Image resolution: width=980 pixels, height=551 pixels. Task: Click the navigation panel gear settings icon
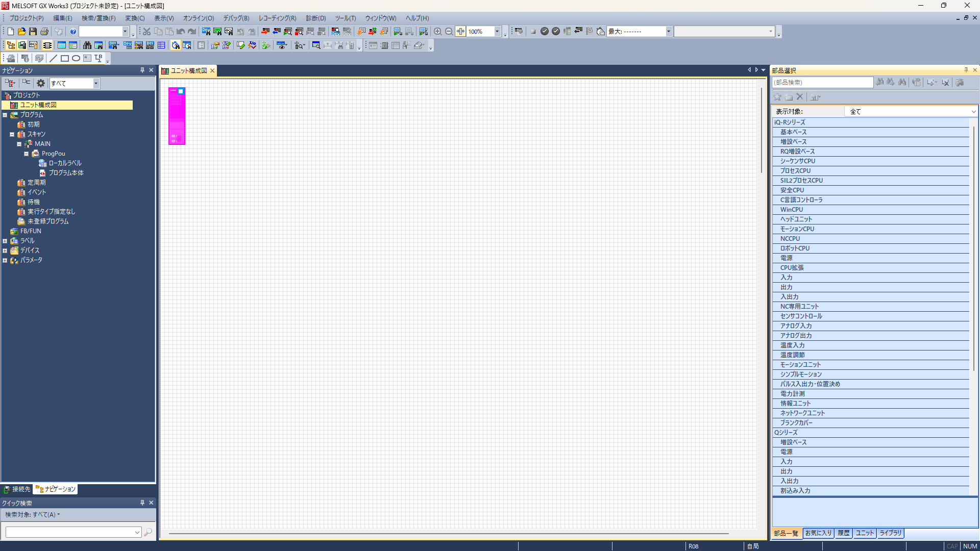point(41,83)
